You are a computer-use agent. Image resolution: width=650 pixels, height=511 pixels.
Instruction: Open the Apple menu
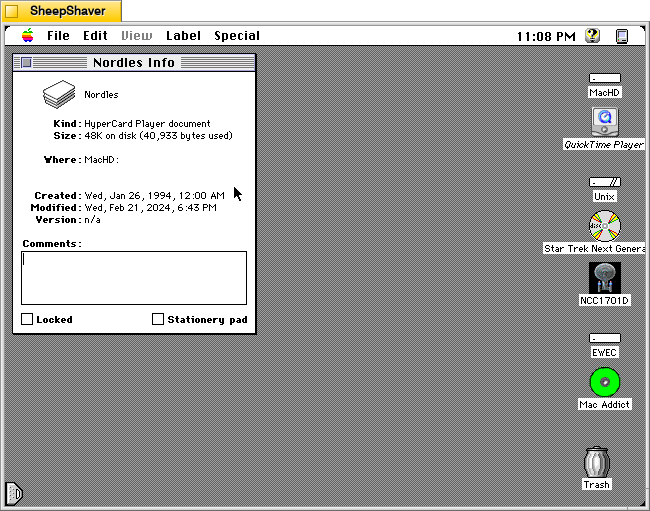[28, 36]
